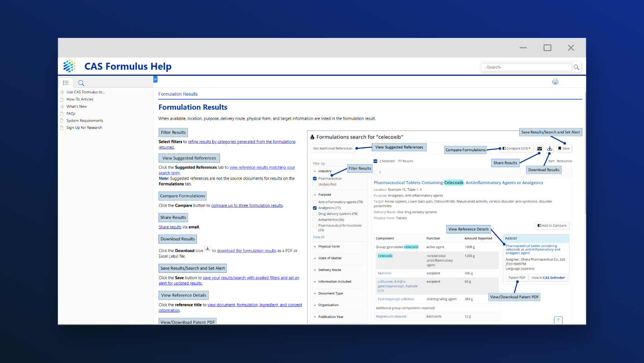Open the Sign Up for Research topic
The height and width of the screenshot is (363, 644).
click(x=84, y=128)
